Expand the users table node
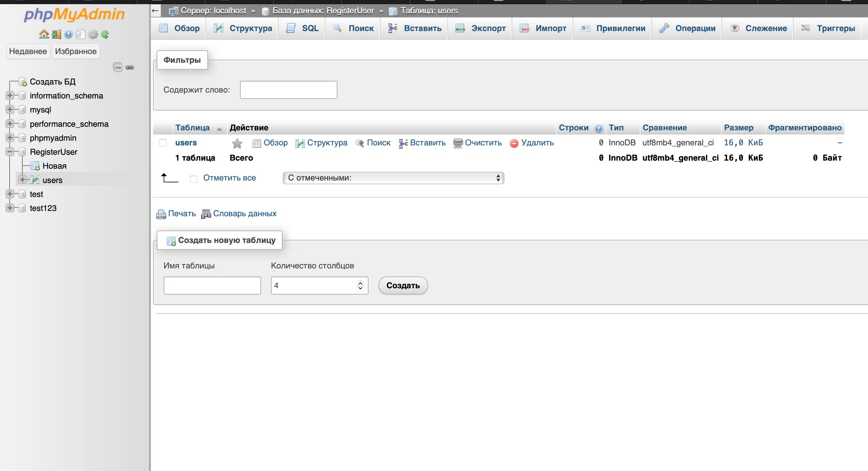868x471 pixels. pos(22,179)
